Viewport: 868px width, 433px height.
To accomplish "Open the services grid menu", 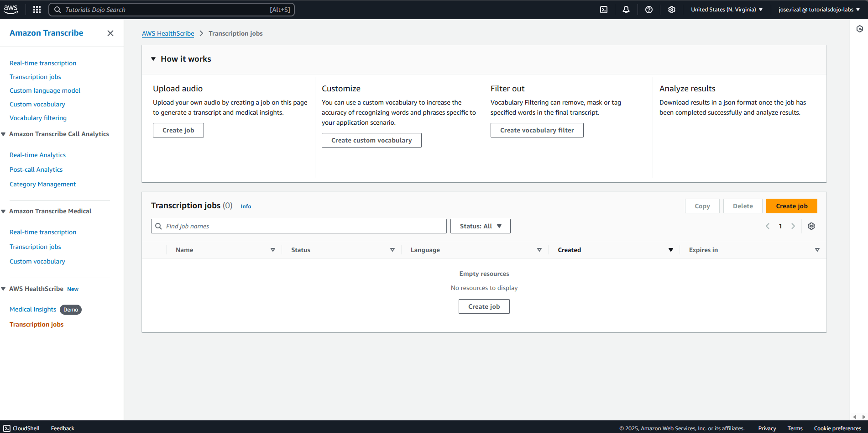I will pyautogui.click(x=37, y=10).
